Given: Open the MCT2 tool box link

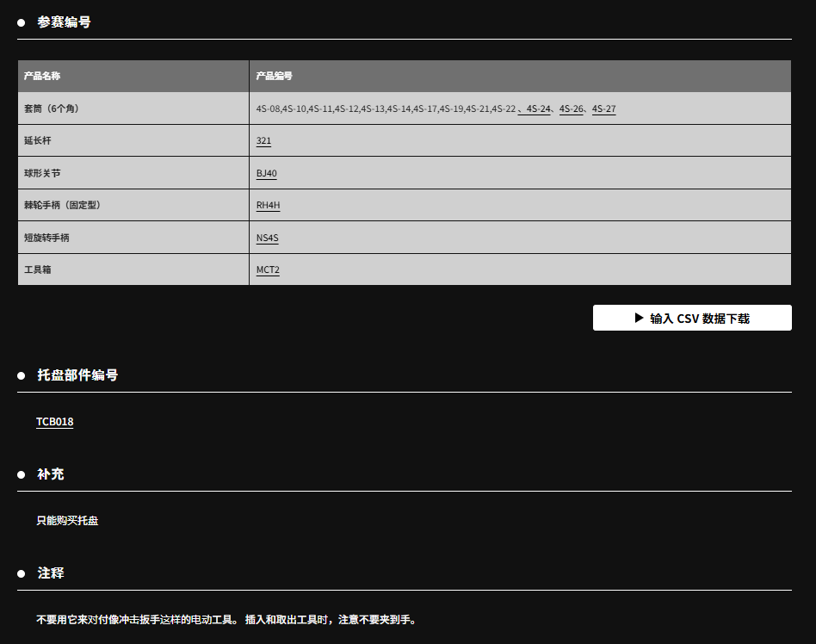Looking at the screenshot, I should click(x=268, y=269).
